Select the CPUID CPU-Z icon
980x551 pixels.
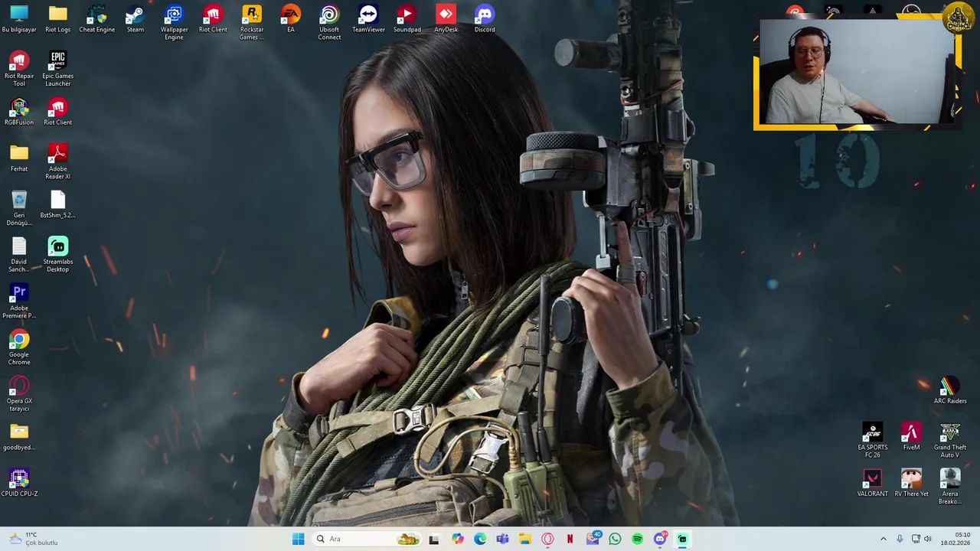click(19, 484)
